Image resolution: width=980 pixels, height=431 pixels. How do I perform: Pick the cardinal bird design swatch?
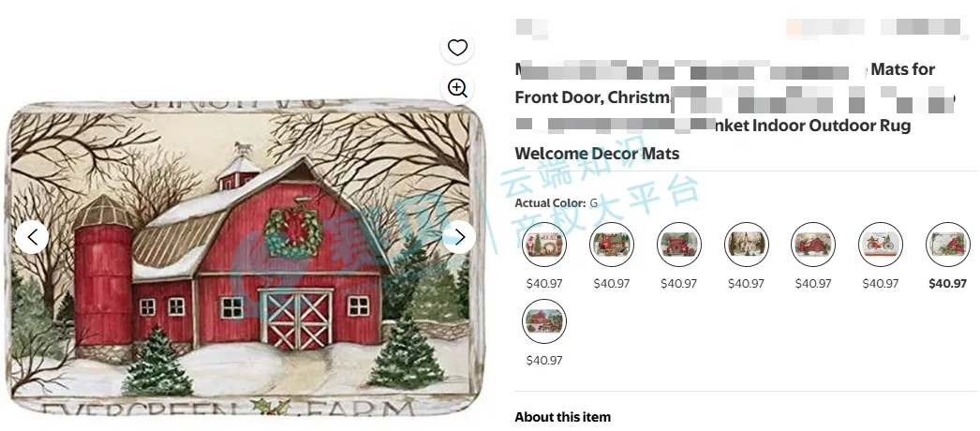pos(948,245)
